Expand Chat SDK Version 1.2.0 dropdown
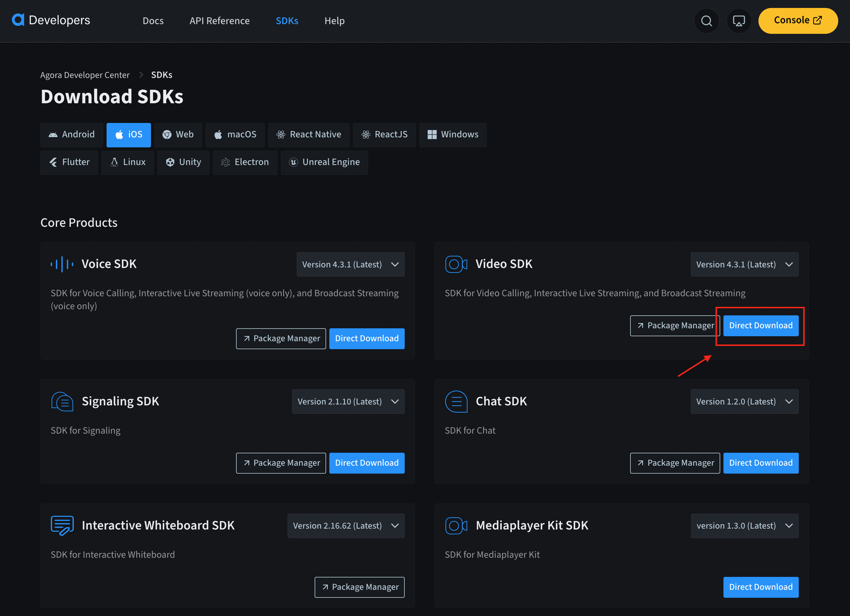This screenshot has height=616, width=850. (744, 401)
